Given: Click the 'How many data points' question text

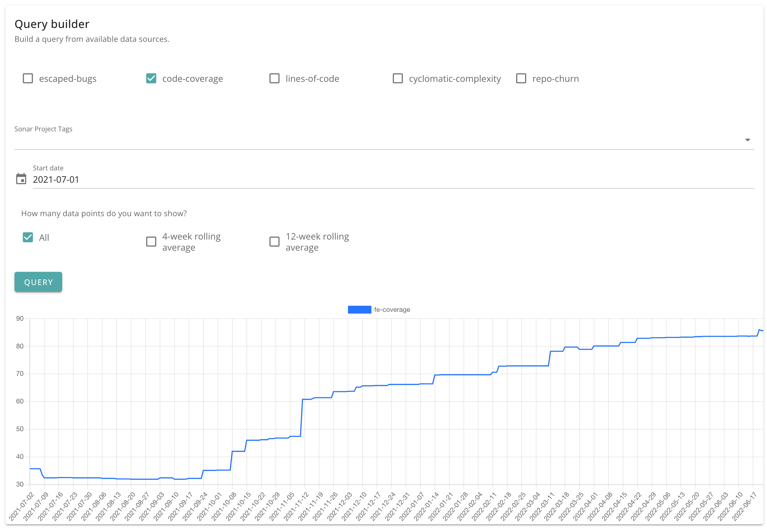Looking at the screenshot, I should pyautogui.click(x=104, y=214).
